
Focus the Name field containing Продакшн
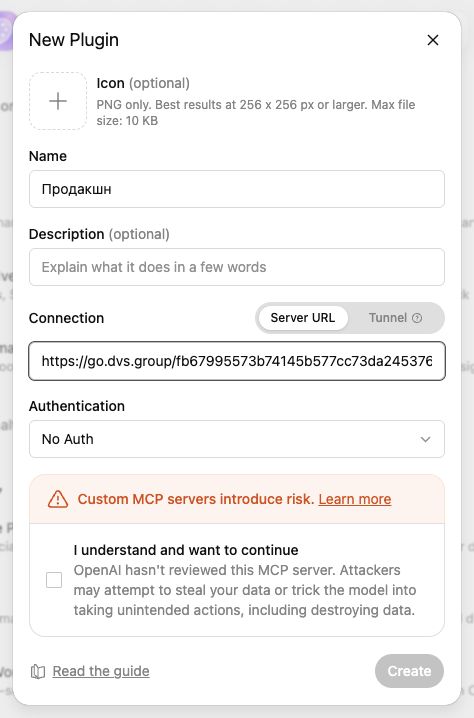237,189
